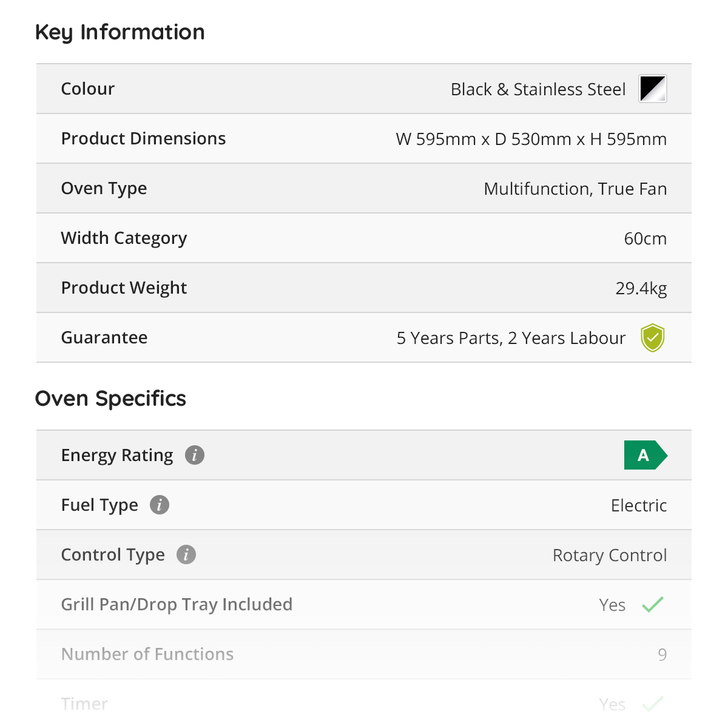
Task: Open the Control Type info icon
Action: click(x=186, y=554)
